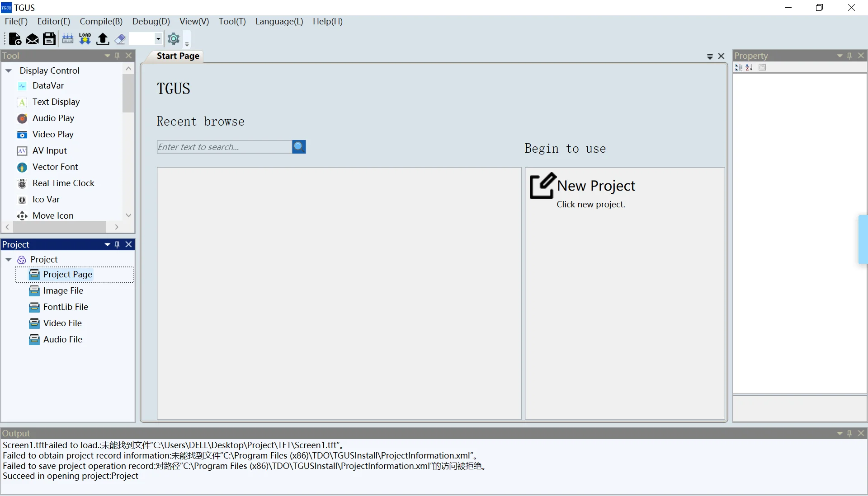The image size is (868, 496).
Task: Click the recent browse search field
Action: pos(224,147)
